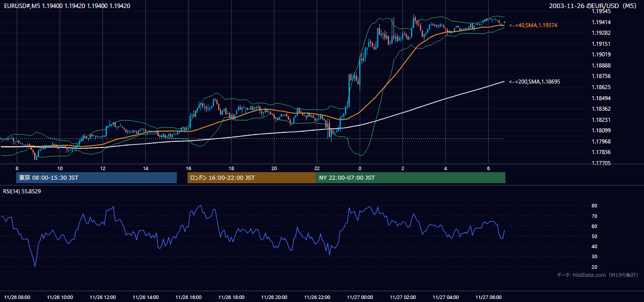Select the 200 SMA label 1.18695

tap(535, 82)
